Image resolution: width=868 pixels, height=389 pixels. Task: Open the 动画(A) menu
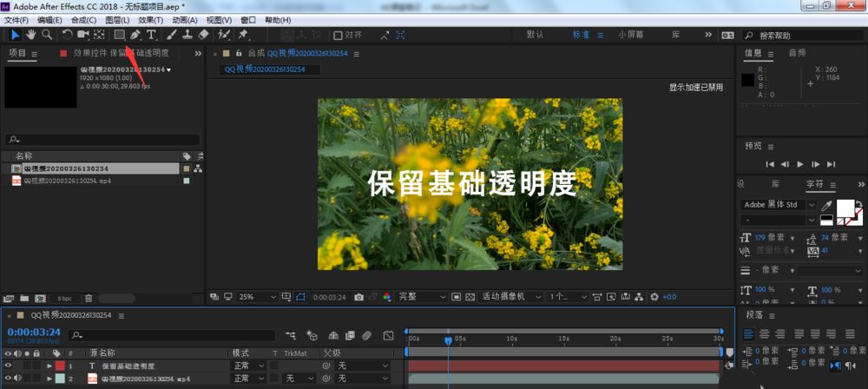tap(184, 20)
